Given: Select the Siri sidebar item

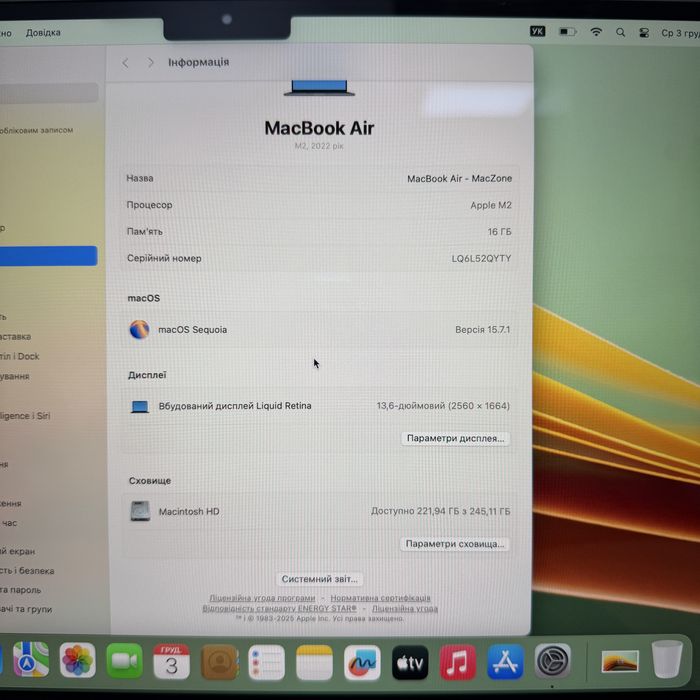Looking at the screenshot, I should coord(25,416).
